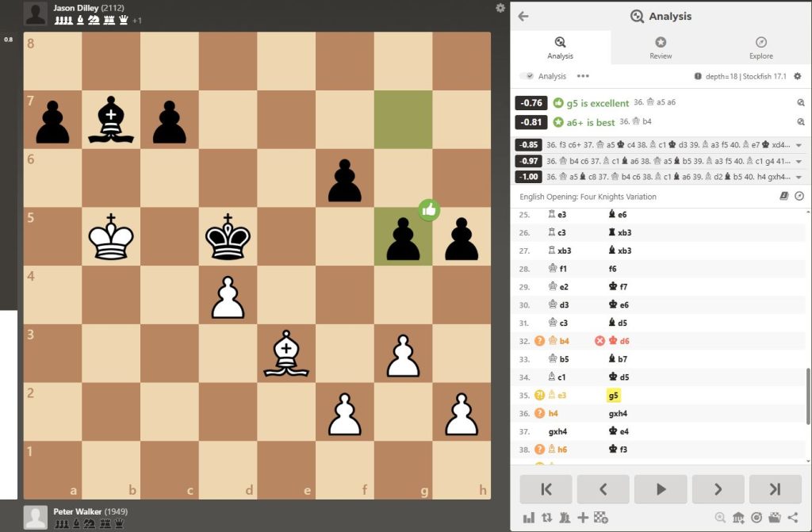Click the share icon in bottom toolbar

793,518
